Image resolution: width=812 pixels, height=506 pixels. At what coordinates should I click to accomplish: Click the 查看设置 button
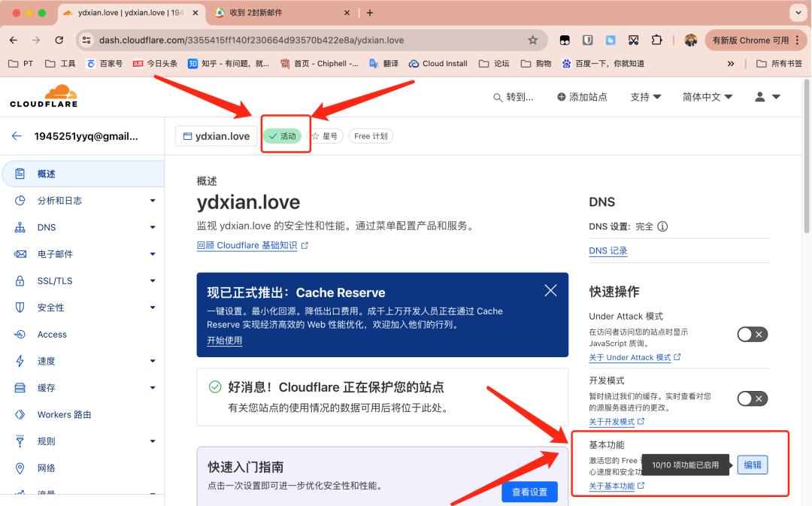(529, 492)
